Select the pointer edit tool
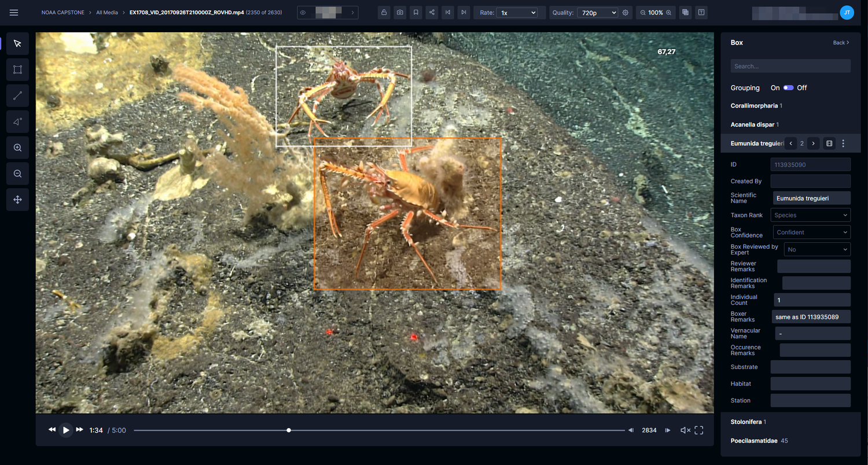The height and width of the screenshot is (465, 868). pos(17,43)
